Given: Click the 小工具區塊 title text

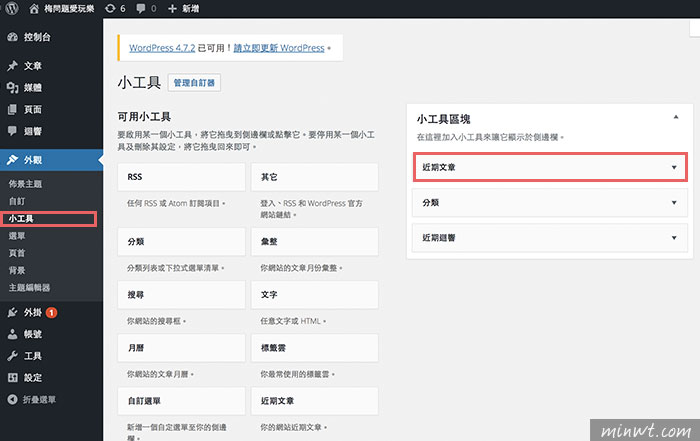Looking at the screenshot, I should pyautogui.click(x=443, y=119).
